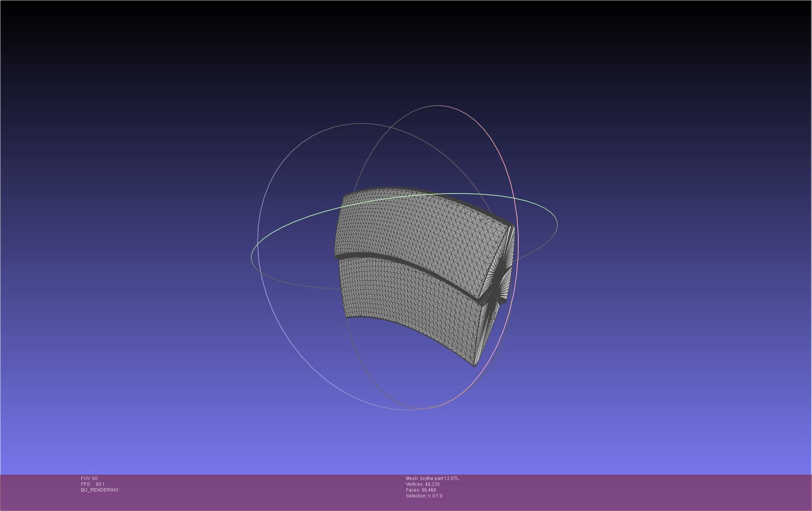Click the Selection v: 0 f: 0 text
Viewport: 812px width, 511px height.
[x=424, y=496]
